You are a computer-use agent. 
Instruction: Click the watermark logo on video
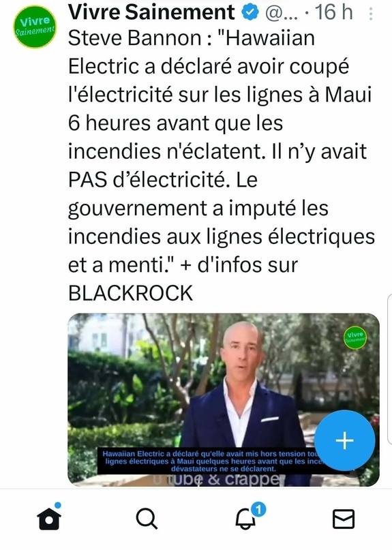coord(355,337)
